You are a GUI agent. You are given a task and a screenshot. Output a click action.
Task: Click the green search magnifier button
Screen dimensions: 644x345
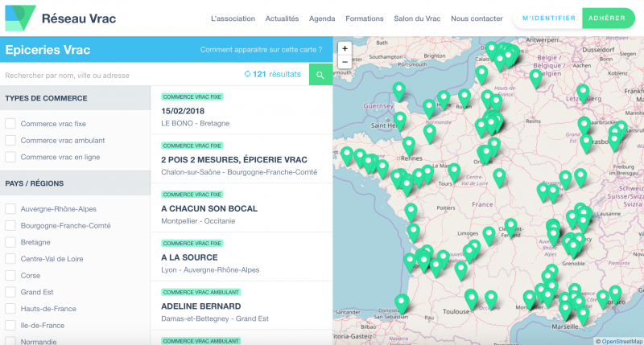[x=320, y=75]
